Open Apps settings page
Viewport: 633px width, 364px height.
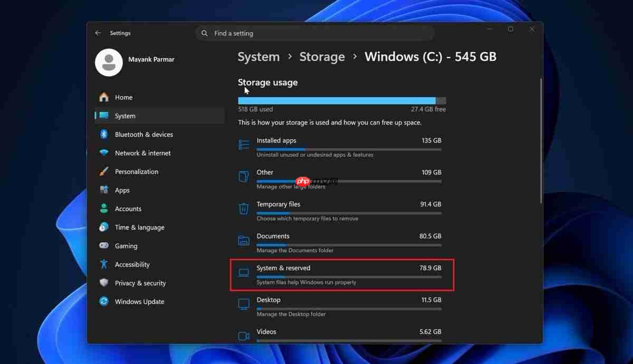pyautogui.click(x=159, y=190)
